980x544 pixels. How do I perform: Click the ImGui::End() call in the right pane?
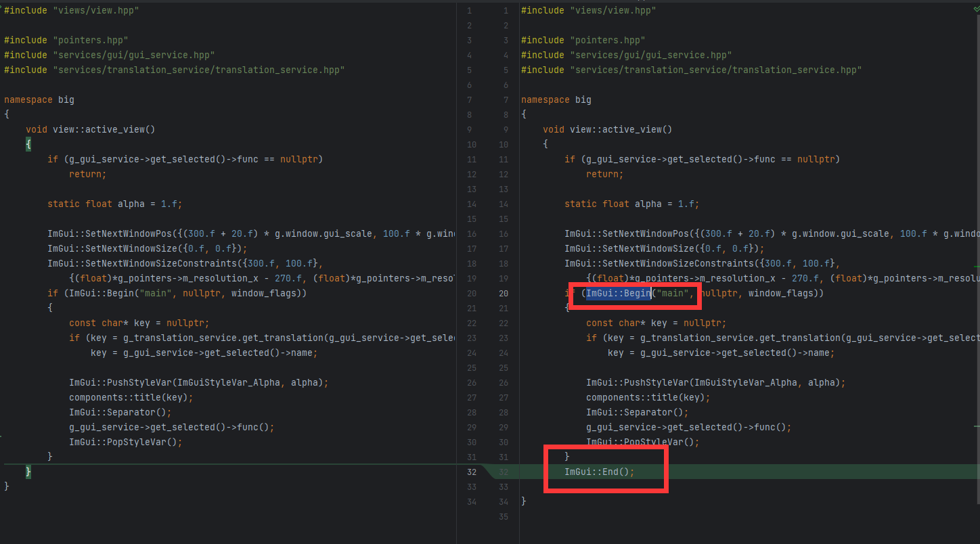pyautogui.click(x=598, y=471)
